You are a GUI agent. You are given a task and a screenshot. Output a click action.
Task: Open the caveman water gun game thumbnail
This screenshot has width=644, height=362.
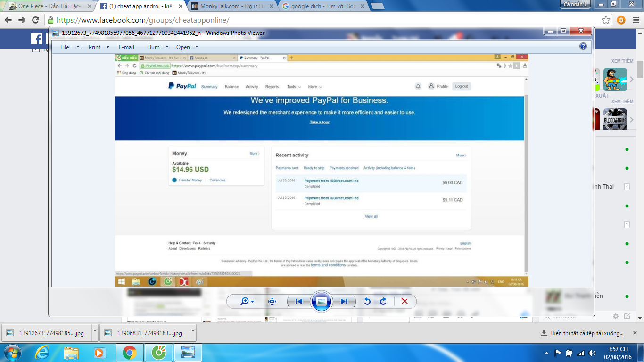615,80
